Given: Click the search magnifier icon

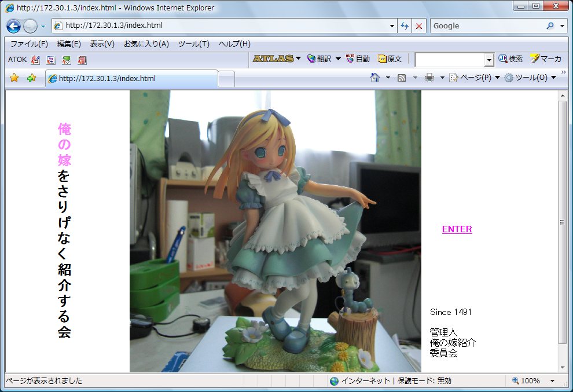Looking at the screenshot, I should click(x=550, y=26).
